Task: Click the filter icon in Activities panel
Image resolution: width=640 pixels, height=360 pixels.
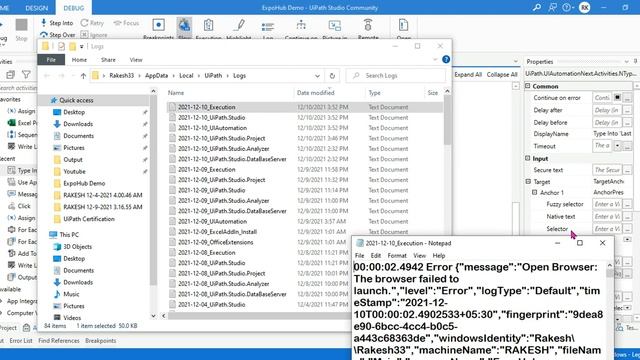Action: [x=26, y=74]
